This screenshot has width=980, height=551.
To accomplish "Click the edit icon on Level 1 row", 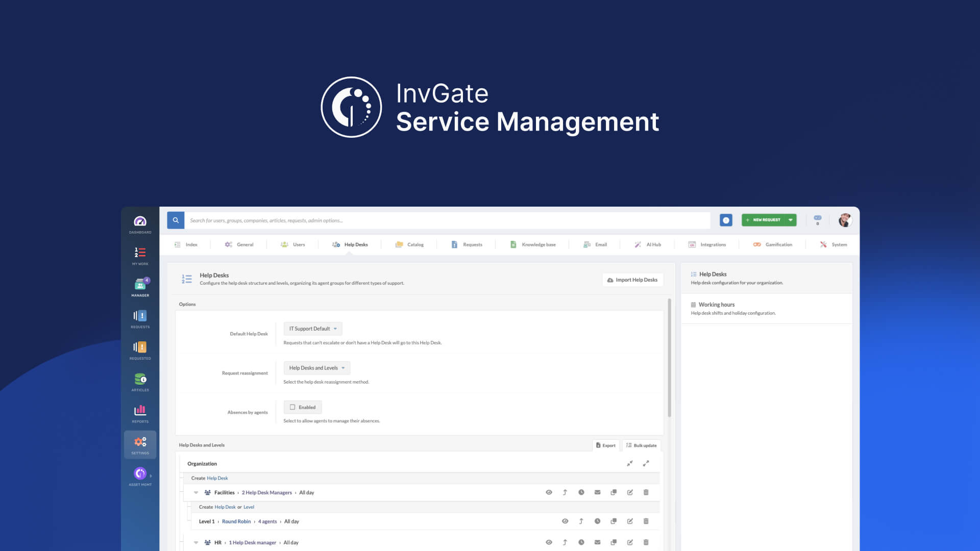I will tap(630, 521).
